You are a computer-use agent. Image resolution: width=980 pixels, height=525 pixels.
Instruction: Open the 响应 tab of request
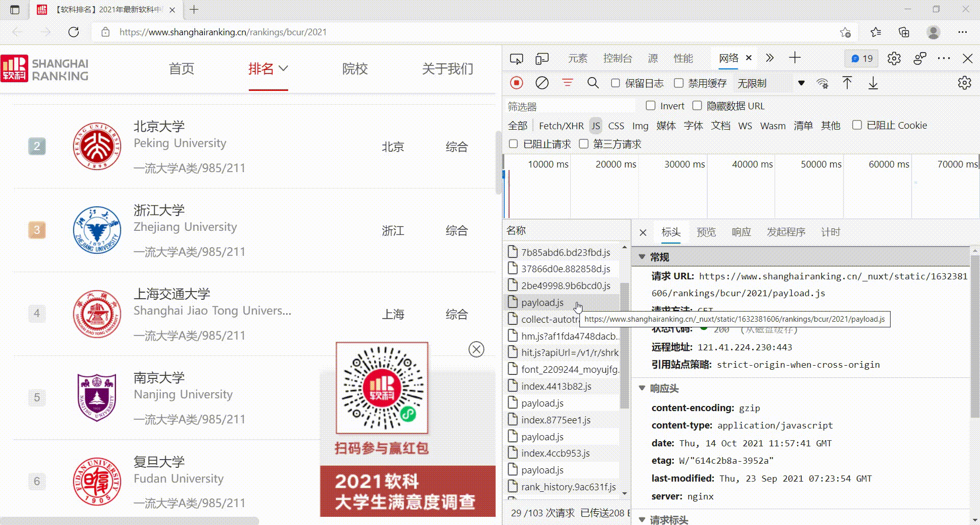click(x=741, y=232)
